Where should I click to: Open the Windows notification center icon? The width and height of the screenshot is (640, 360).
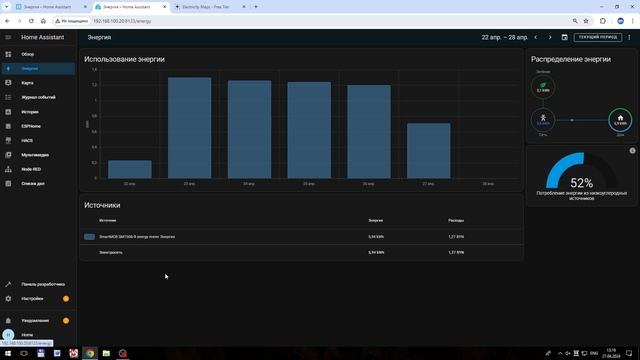click(x=629, y=353)
